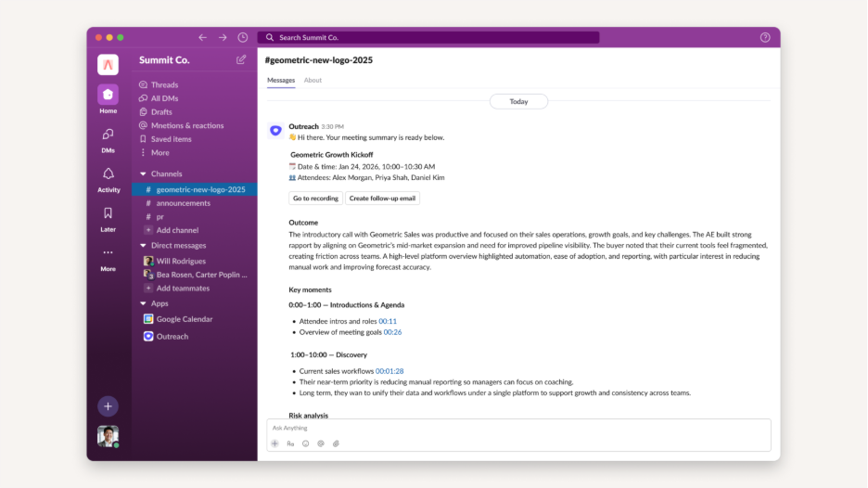Go forward with the right arrow
Screen dimensions: 868x488
[x=223, y=37]
